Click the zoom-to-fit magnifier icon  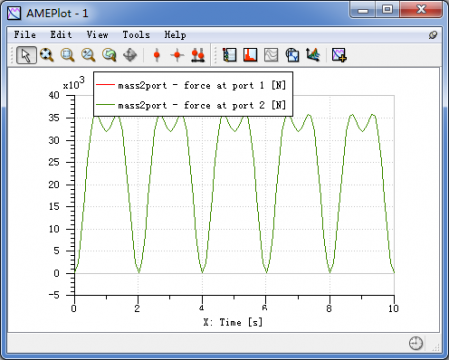pyautogui.click(x=47, y=55)
